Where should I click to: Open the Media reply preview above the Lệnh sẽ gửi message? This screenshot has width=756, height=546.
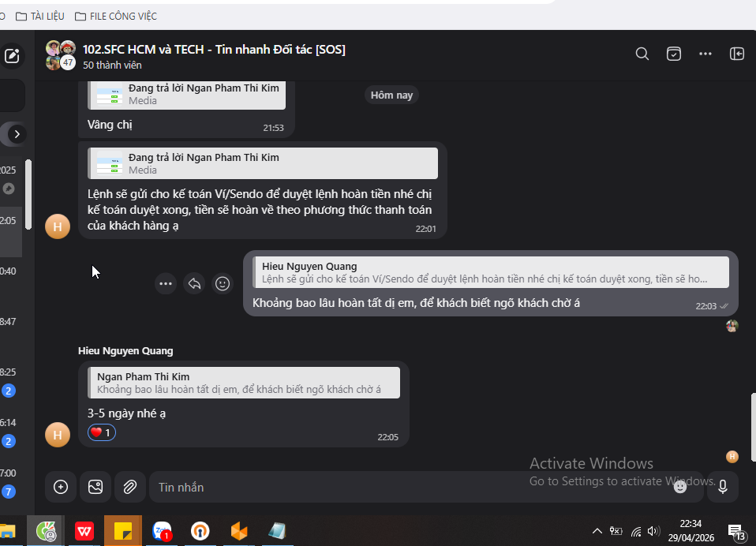coord(263,163)
